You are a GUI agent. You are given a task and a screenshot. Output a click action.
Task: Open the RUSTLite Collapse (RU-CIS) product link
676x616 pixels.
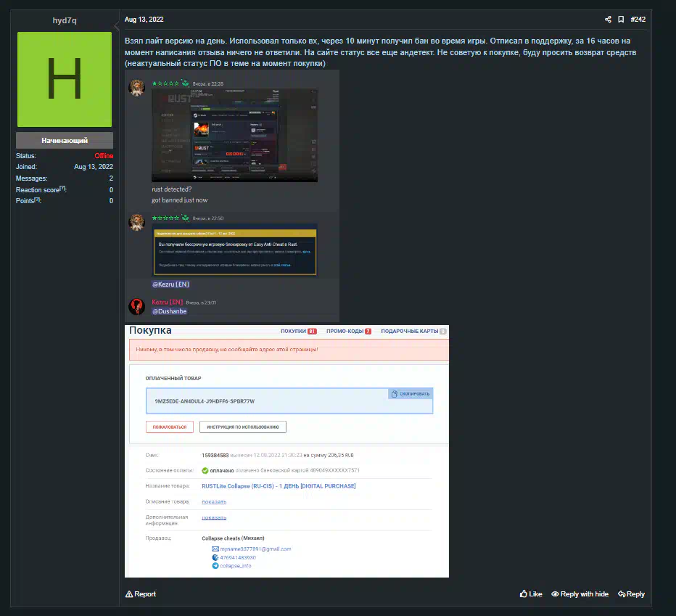[x=279, y=486]
